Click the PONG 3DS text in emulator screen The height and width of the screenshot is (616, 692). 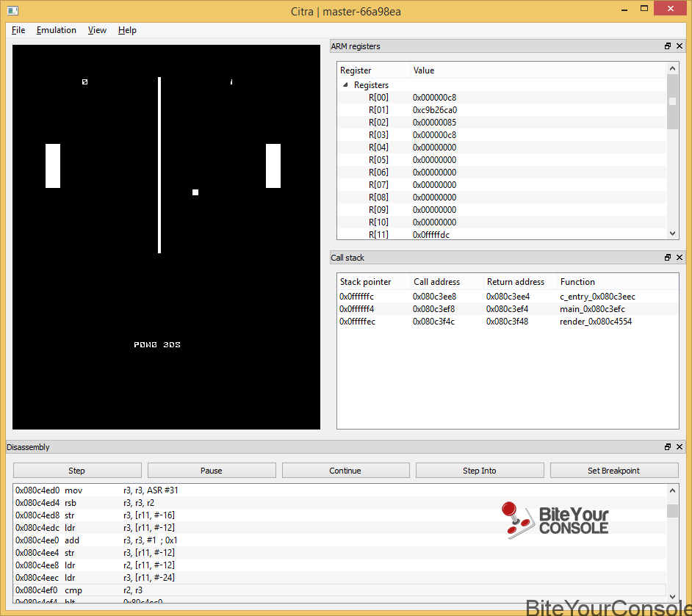157,344
